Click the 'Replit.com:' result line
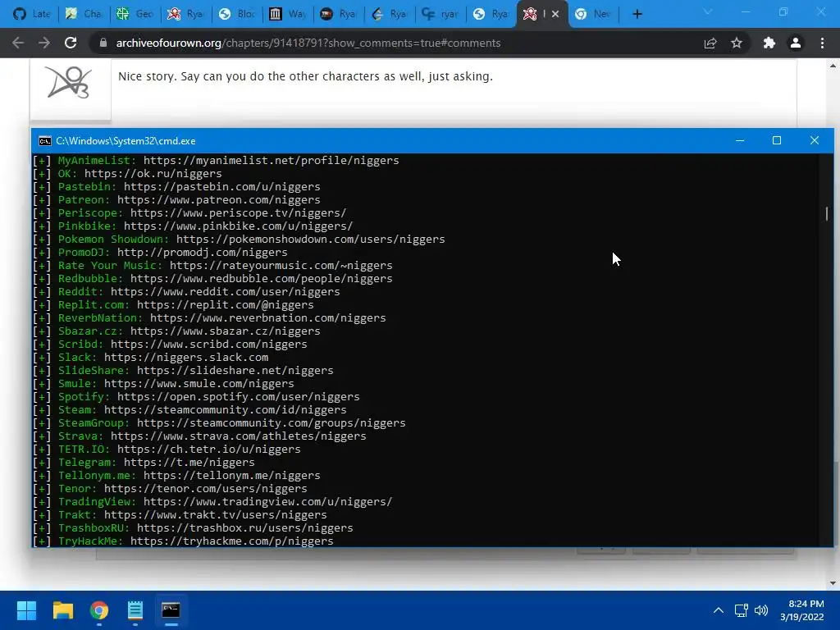Screen dimensions: 840x630 174,305
